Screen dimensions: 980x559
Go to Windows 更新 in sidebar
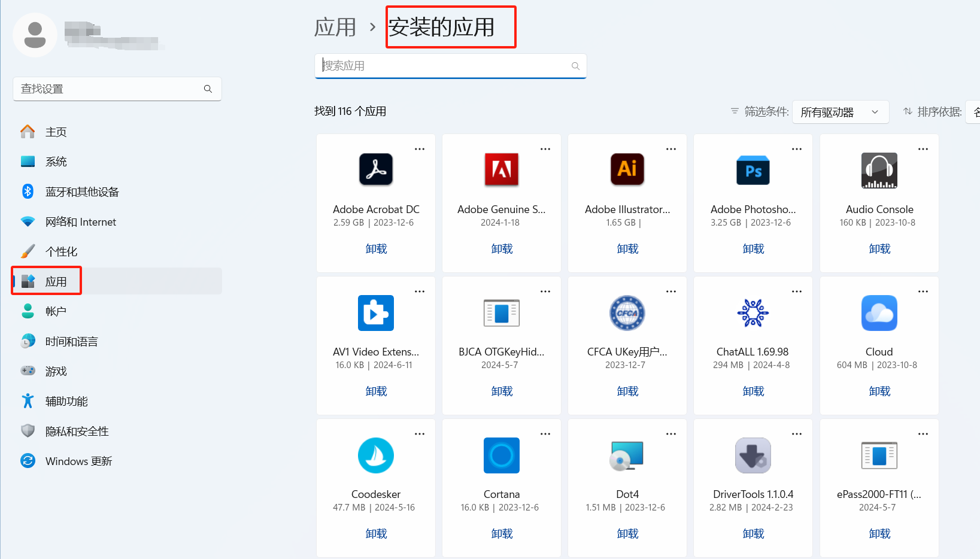tap(78, 461)
